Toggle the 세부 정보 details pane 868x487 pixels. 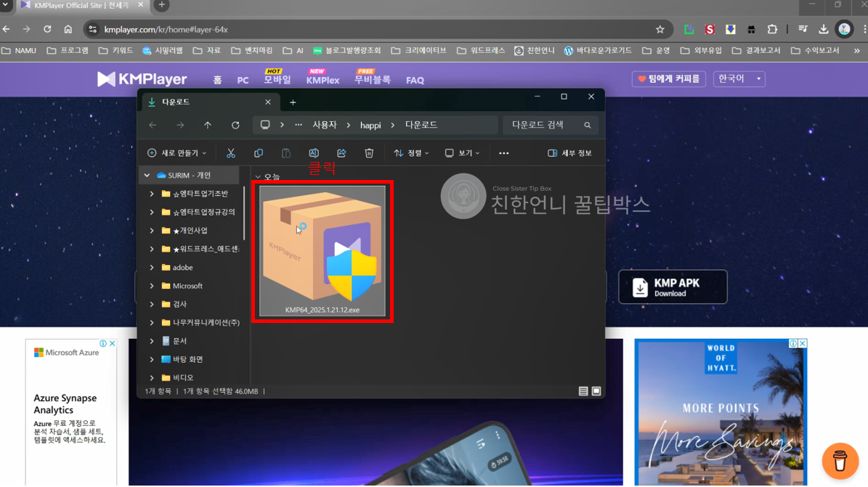[569, 153]
